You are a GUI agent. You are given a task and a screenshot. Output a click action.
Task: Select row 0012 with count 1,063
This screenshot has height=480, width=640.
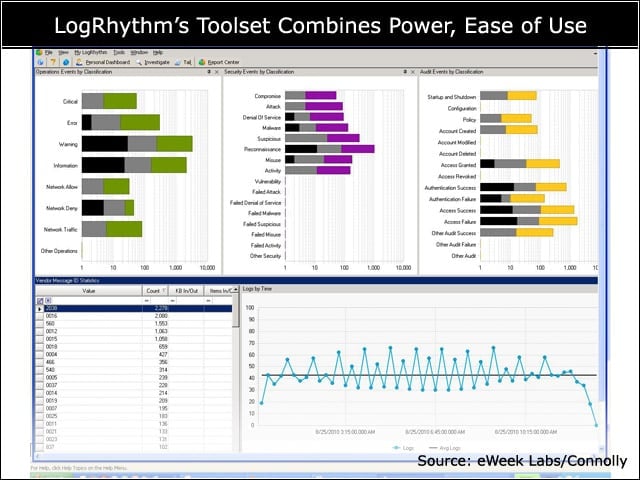[x=134, y=331]
